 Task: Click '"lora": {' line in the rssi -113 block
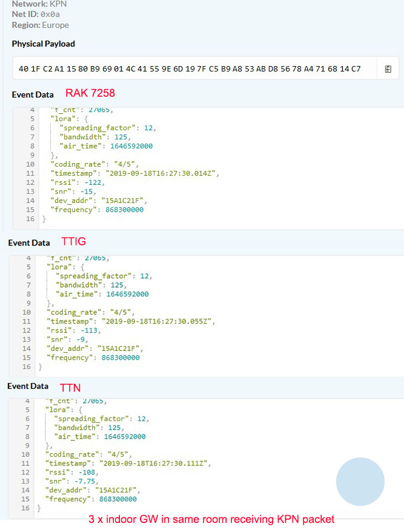(x=65, y=267)
